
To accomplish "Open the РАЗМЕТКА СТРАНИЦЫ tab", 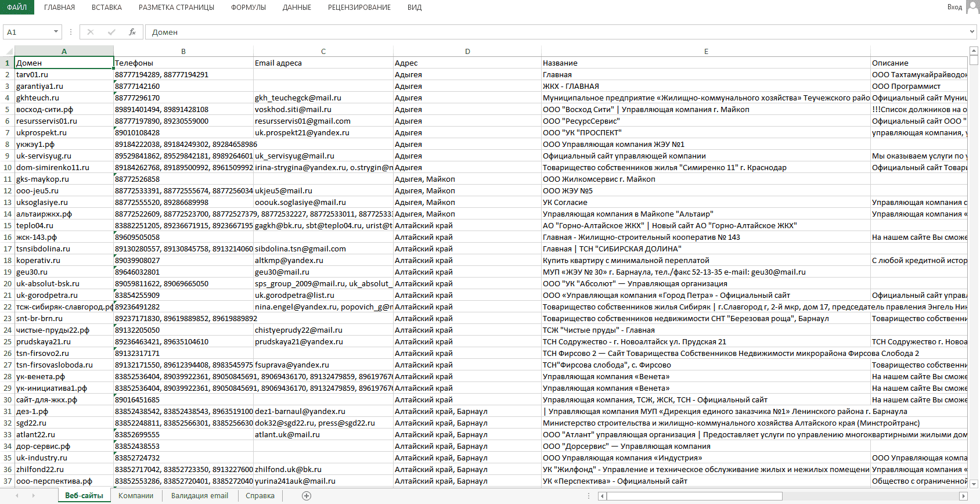I will [x=176, y=8].
